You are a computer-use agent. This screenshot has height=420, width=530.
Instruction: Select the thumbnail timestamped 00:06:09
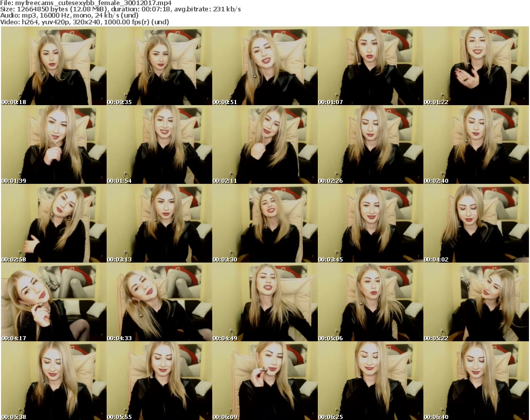264,381
